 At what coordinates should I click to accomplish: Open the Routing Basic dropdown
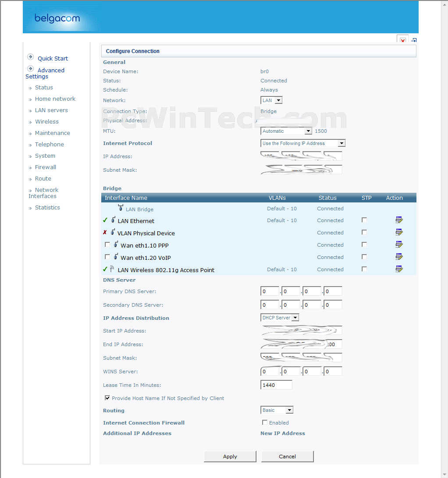pos(277,410)
